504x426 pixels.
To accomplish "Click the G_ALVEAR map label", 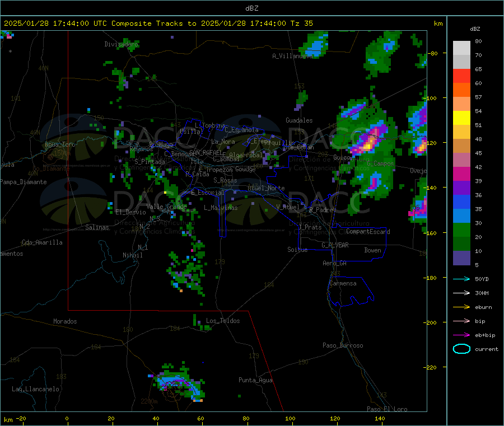I will click(335, 245).
